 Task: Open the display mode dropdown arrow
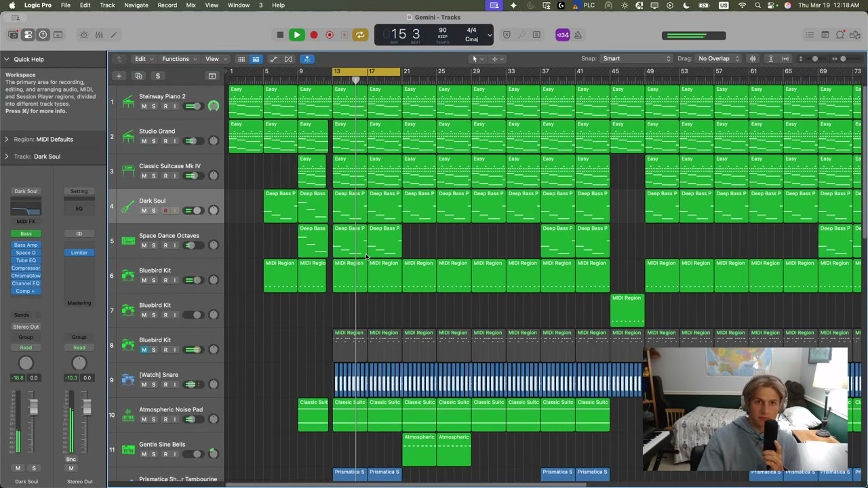[x=490, y=35]
